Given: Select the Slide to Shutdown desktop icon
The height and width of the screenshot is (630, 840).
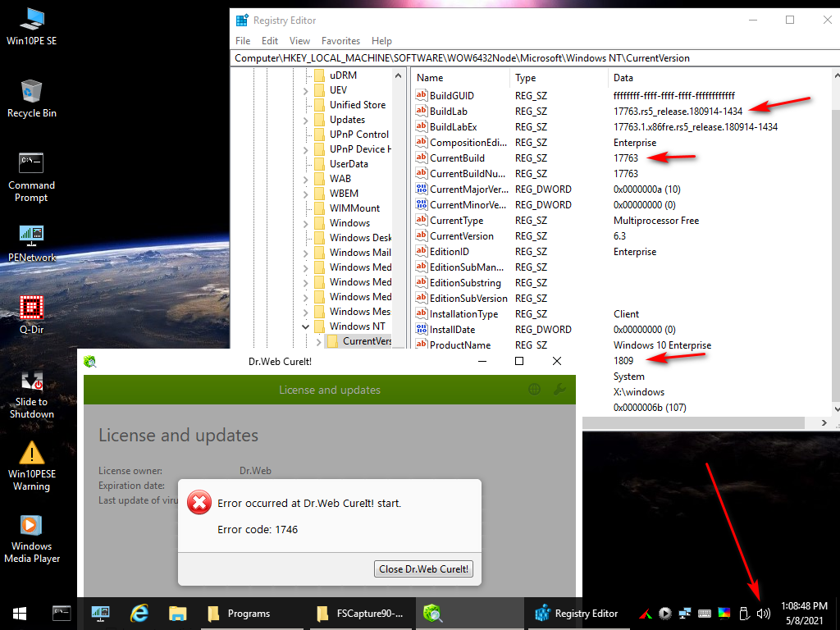Looking at the screenshot, I should [32, 395].
